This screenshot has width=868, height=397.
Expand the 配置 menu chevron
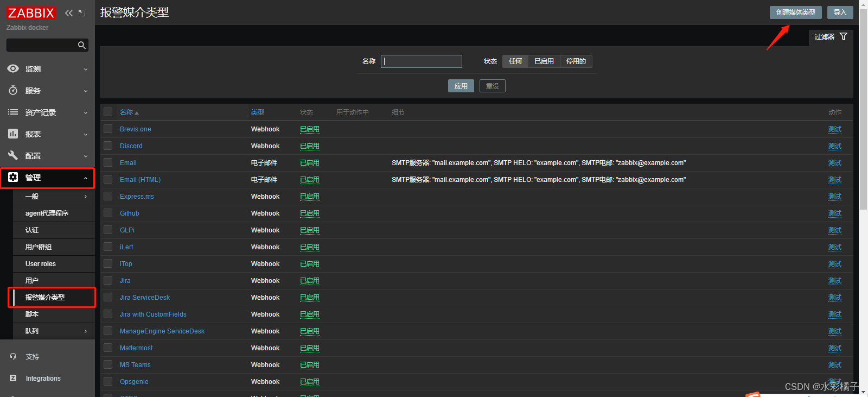[x=86, y=156]
